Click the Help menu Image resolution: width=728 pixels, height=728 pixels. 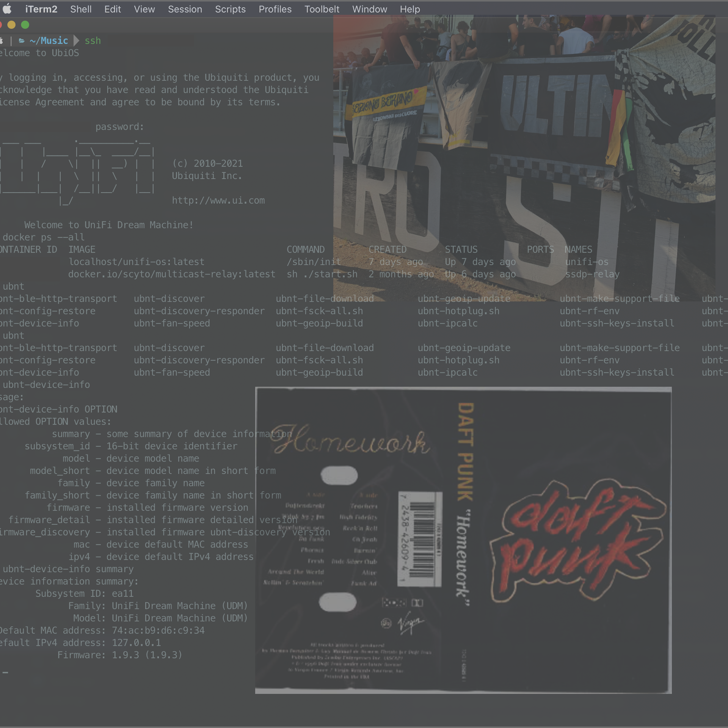[409, 9]
